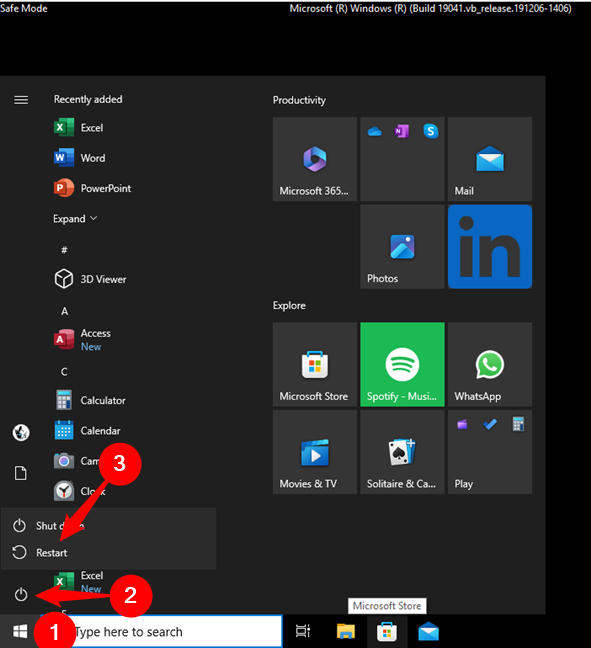Open the Microsoft Store tile

point(315,364)
